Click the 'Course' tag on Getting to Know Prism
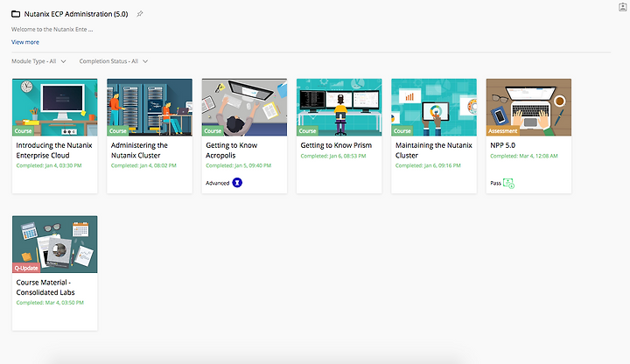Image resolution: width=630 pixels, height=364 pixels. point(307,131)
